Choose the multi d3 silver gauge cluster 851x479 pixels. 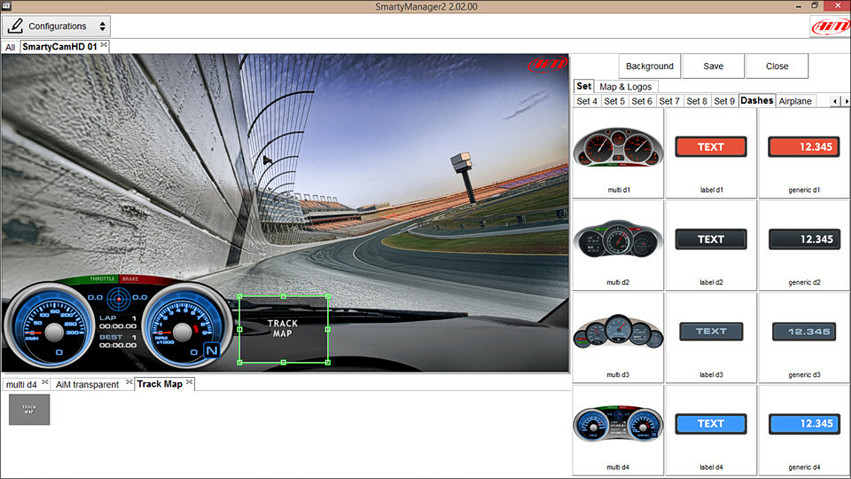pyautogui.click(x=618, y=334)
